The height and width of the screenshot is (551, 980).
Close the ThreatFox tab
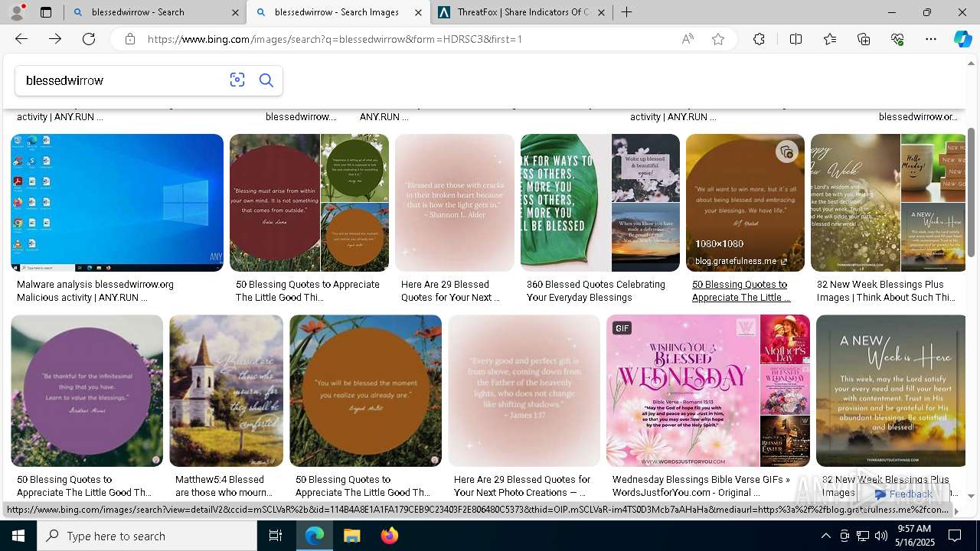coord(601,12)
